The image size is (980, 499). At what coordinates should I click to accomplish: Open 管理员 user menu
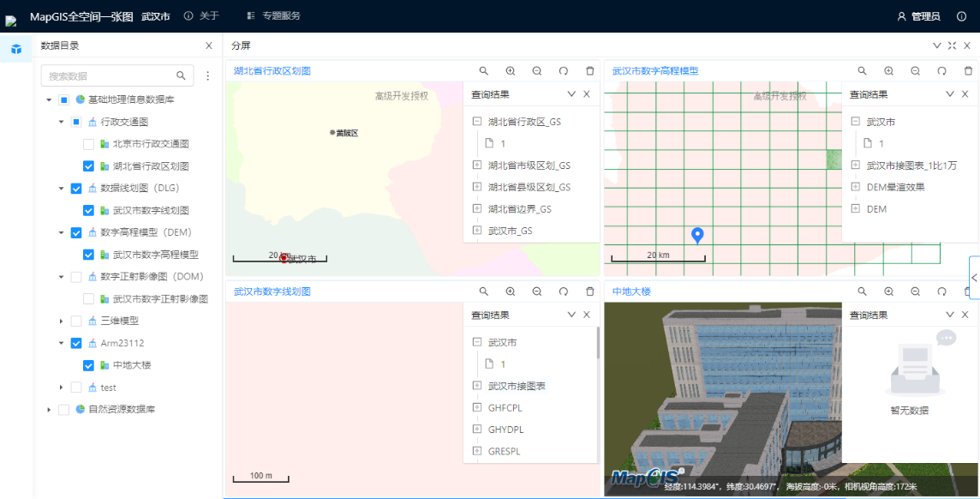tap(918, 16)
